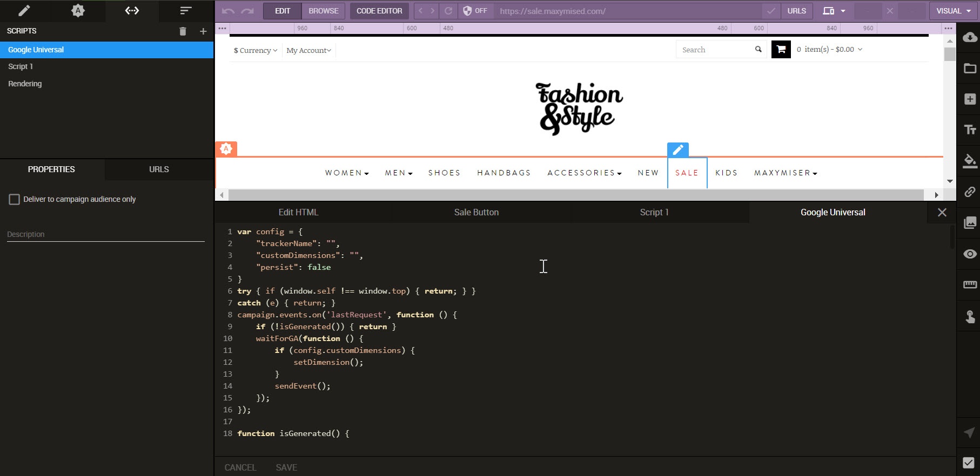This screenshot has width=980, height=476.
Task: Open the device preview dropdown
Action: pyautogui.click(x=834, y=11)
